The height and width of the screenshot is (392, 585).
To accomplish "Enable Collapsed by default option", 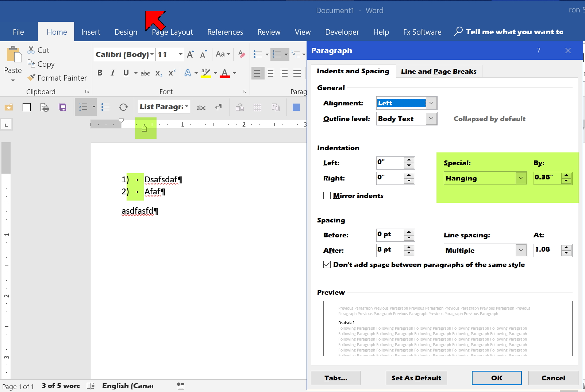I will [x=447, y=119].
